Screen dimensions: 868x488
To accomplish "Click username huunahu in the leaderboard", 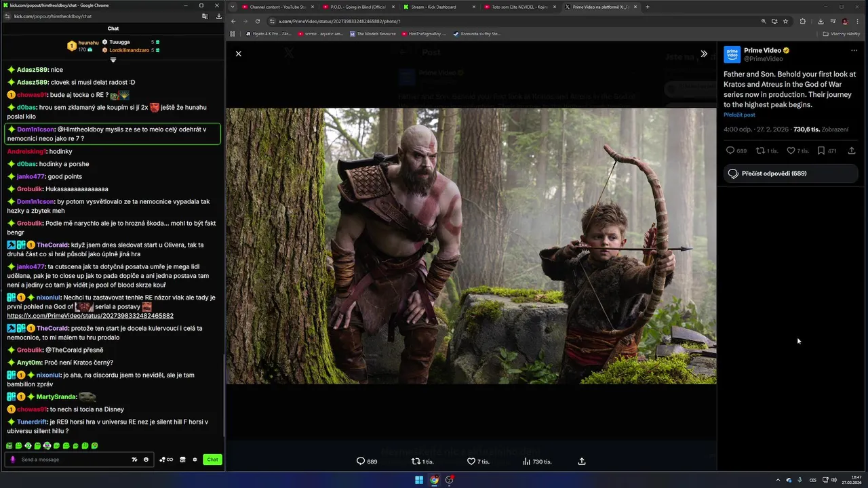I will (x=88, y=43).
